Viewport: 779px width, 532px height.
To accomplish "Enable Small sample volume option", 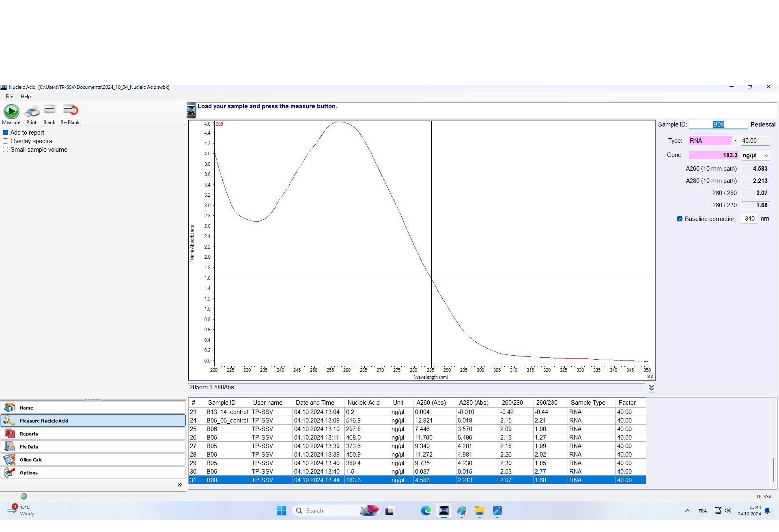I will click(6, 150).
